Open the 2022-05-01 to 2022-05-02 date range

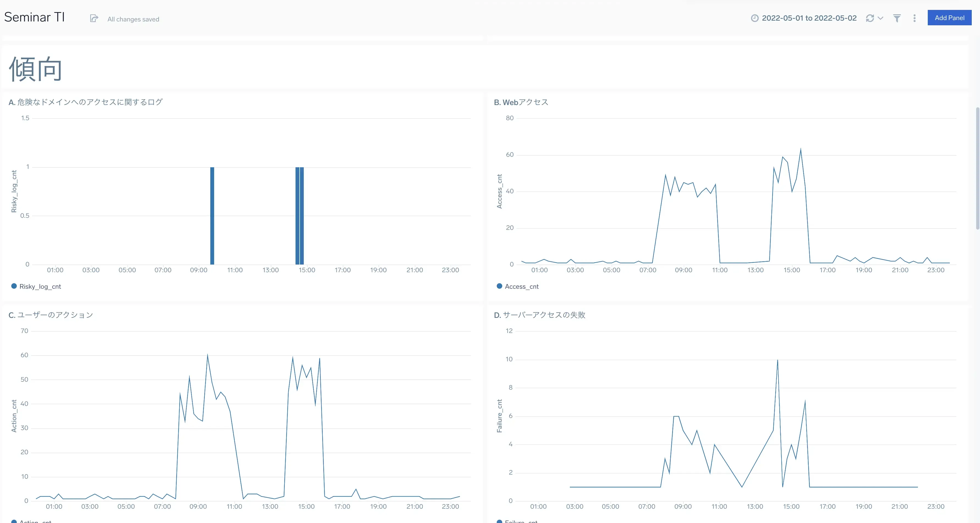click(809, 18)
